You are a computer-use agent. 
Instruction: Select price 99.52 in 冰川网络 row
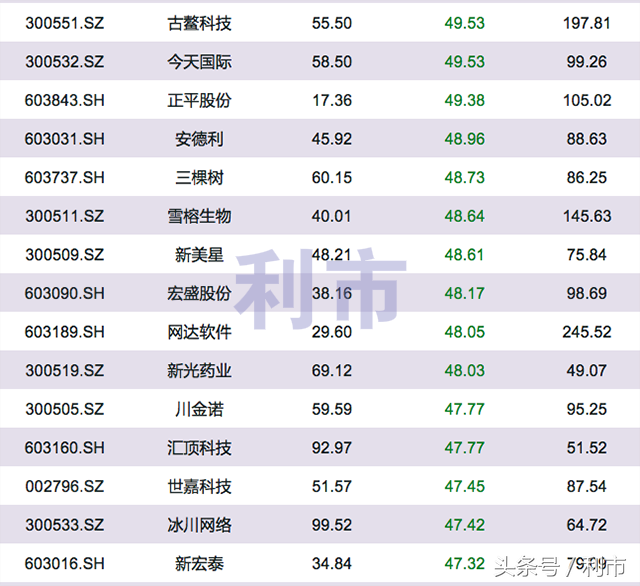pos(331,525)
